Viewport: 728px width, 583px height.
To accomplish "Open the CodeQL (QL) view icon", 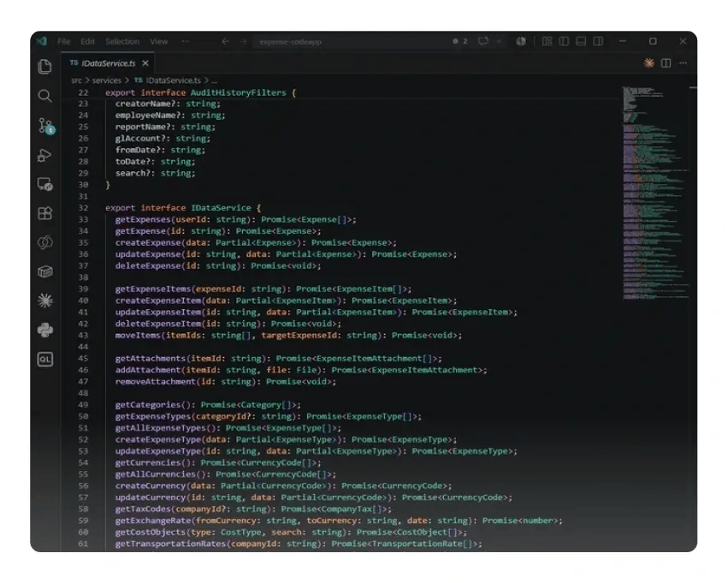I will (x=45, y=359).
